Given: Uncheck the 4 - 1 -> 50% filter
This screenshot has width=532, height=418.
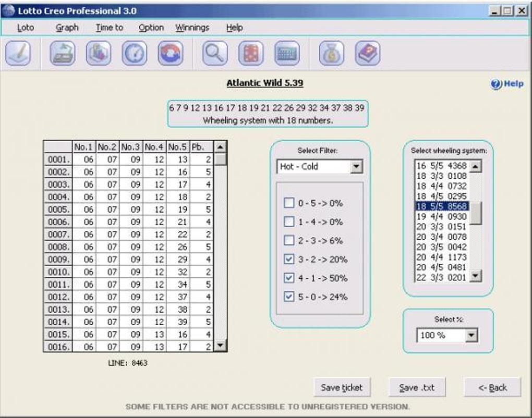Looking at the screenshot, I should pyautogui.click(x=289, y=278).
